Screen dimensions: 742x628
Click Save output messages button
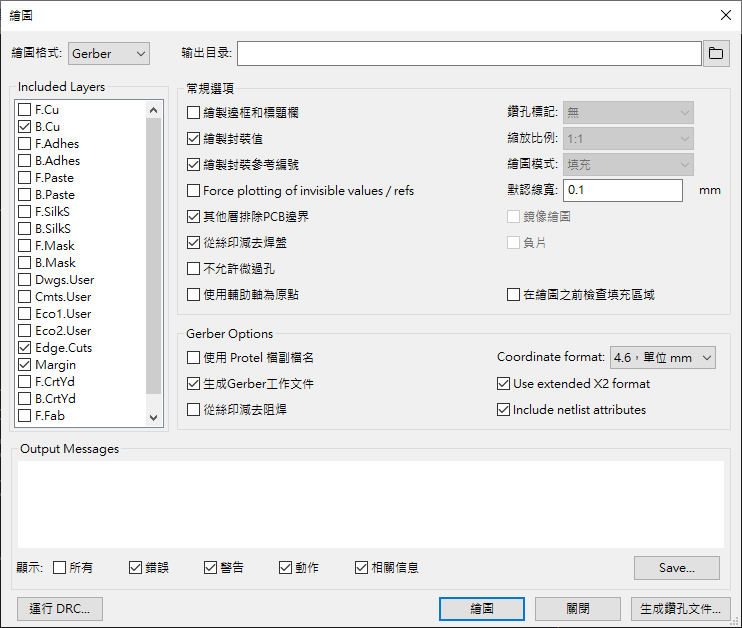676,568
